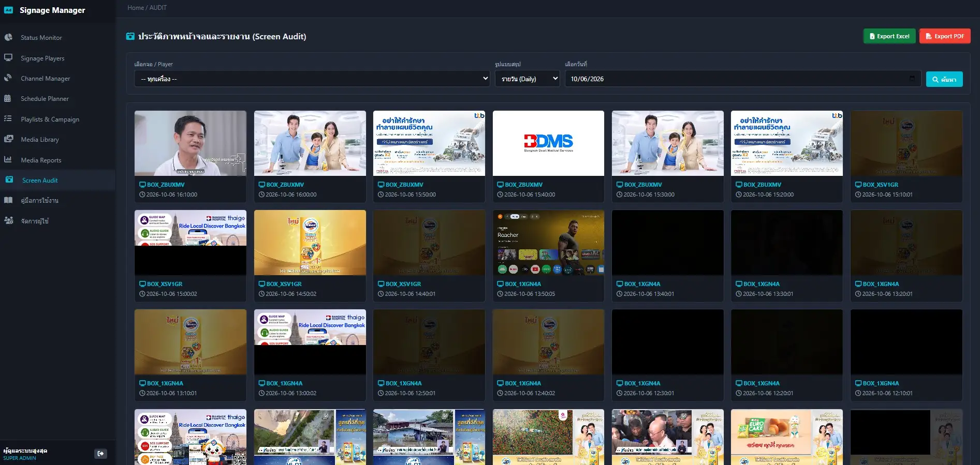Click the Signage Manager Ad logo icon
980x465 pixels.
(8, 10)
